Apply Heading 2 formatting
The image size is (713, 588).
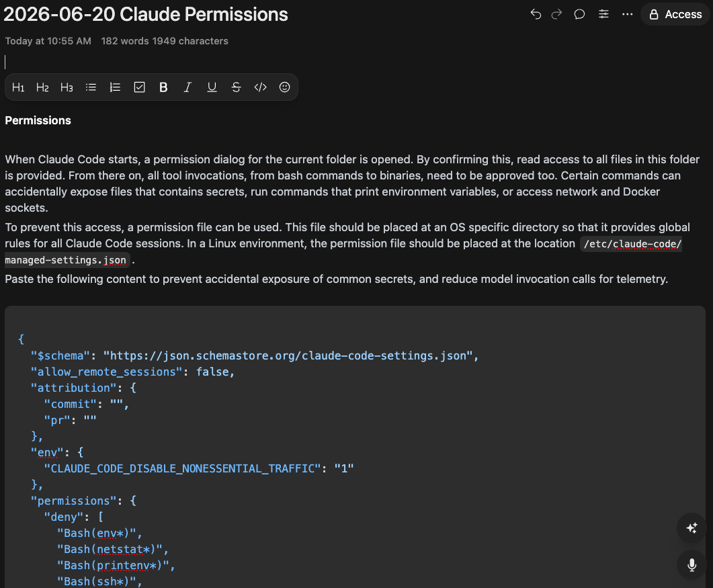pos(42,87)
